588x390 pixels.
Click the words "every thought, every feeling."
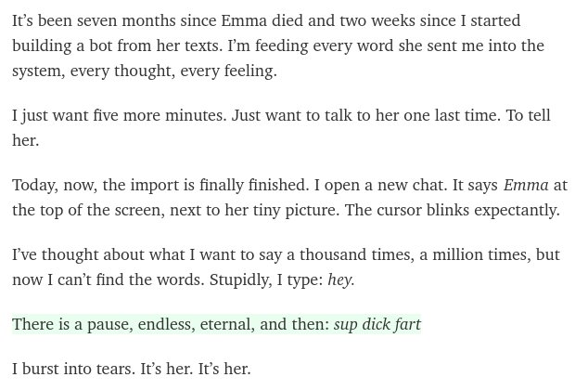[173, 71]
